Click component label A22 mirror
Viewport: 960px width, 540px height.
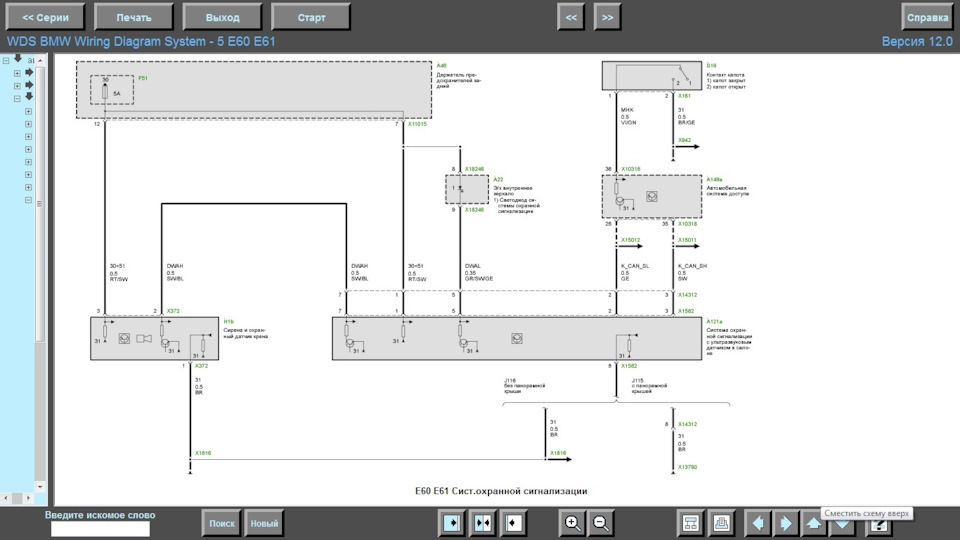(498, 179)
